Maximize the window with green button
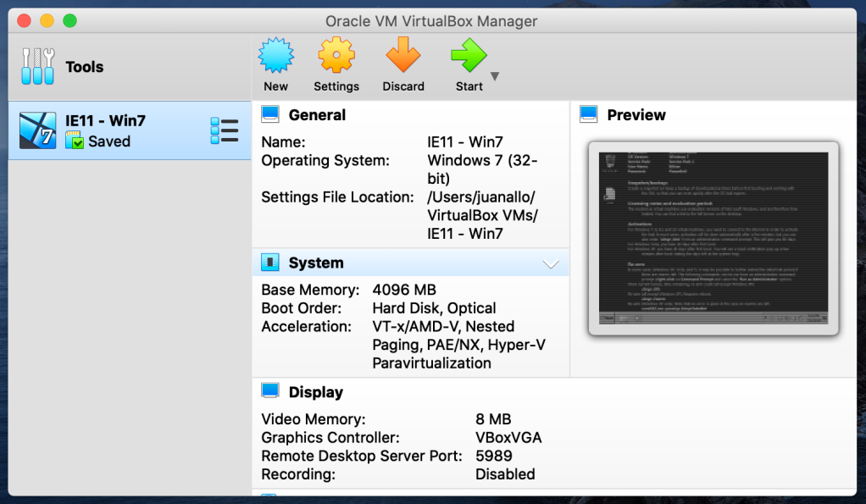 click(x=69, y=21)
